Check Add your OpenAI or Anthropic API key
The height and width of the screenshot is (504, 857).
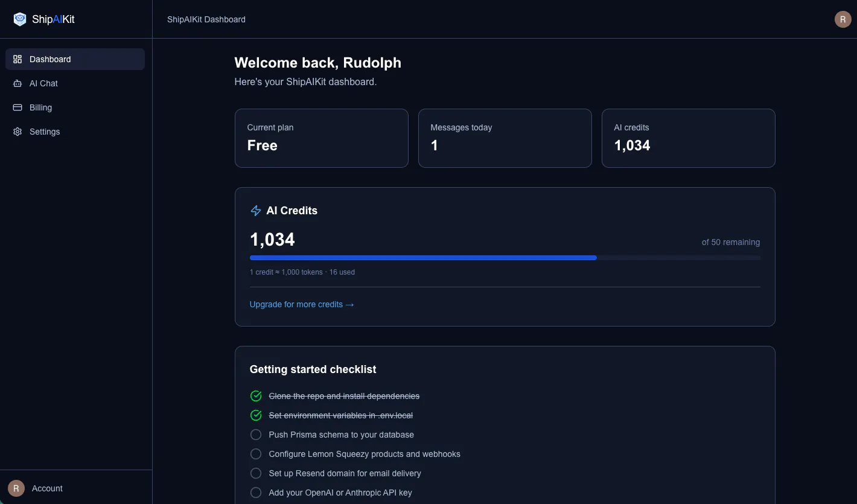pos(256,493)
